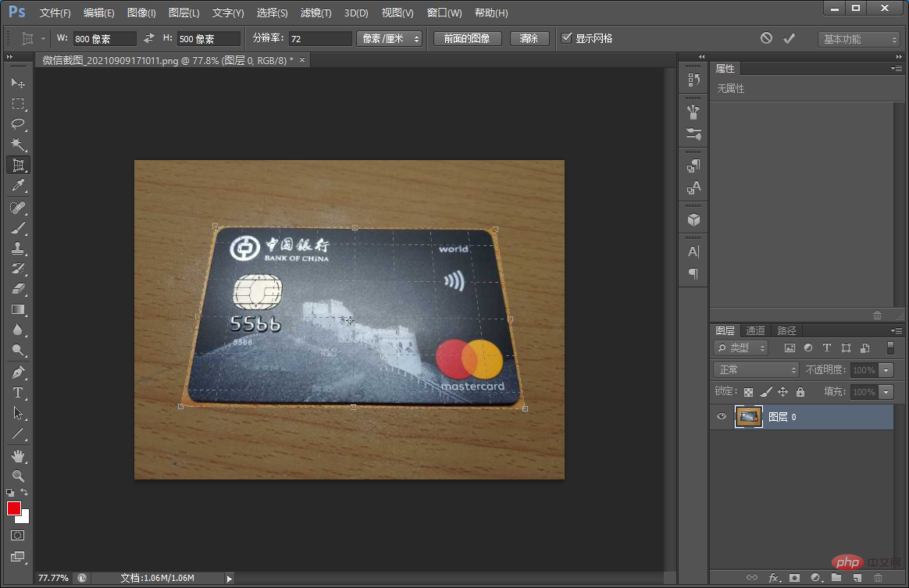The height and width of the screenshot is (588, 909).
Task: Create a new group folder
Action: click(836, 578)
